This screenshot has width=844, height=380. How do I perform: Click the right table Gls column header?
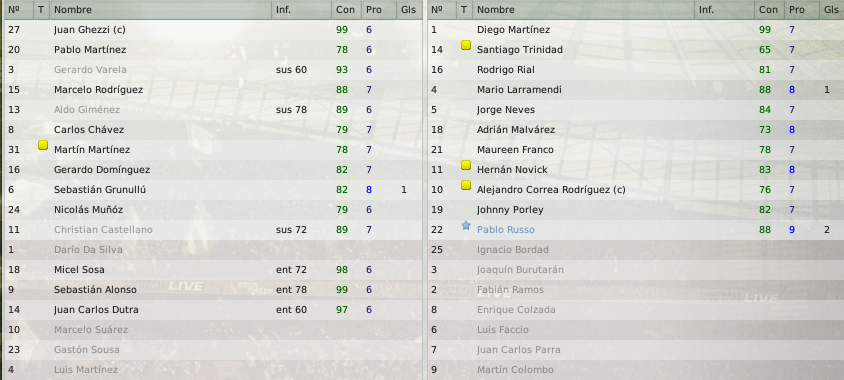click(831, 10)
